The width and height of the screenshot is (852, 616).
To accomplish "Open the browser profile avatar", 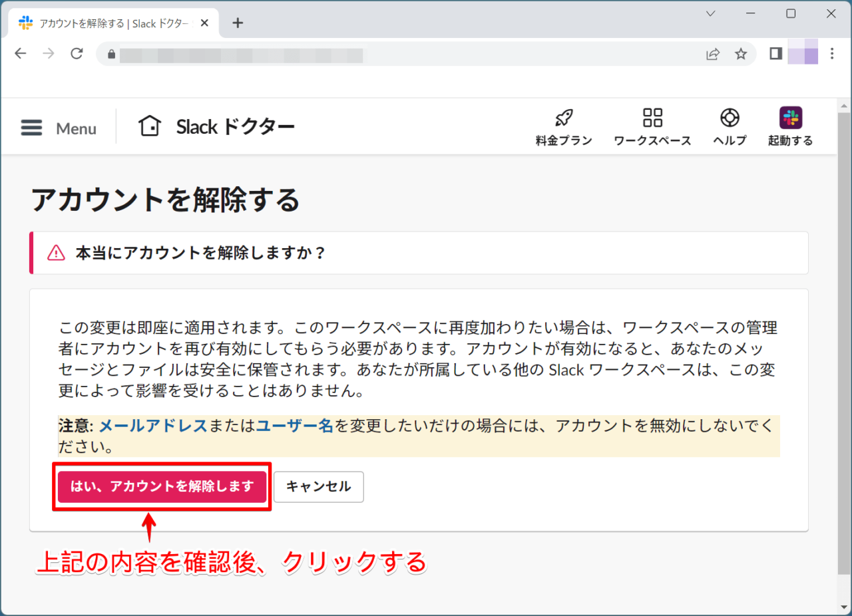I will 803,52.
